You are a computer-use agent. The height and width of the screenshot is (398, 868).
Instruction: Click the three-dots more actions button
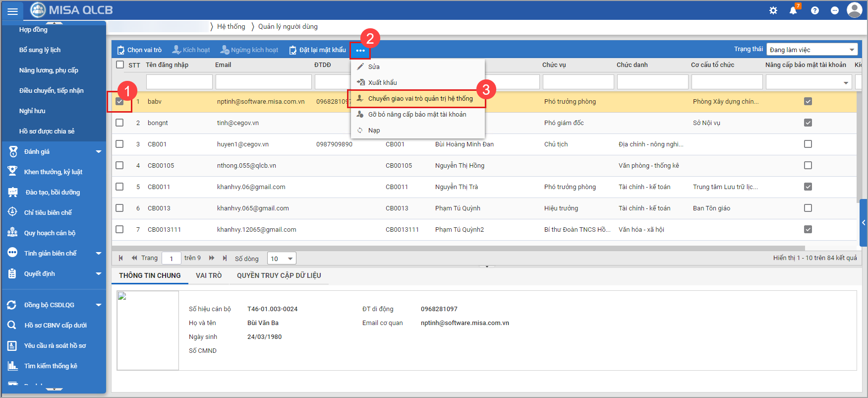point(360,51)
